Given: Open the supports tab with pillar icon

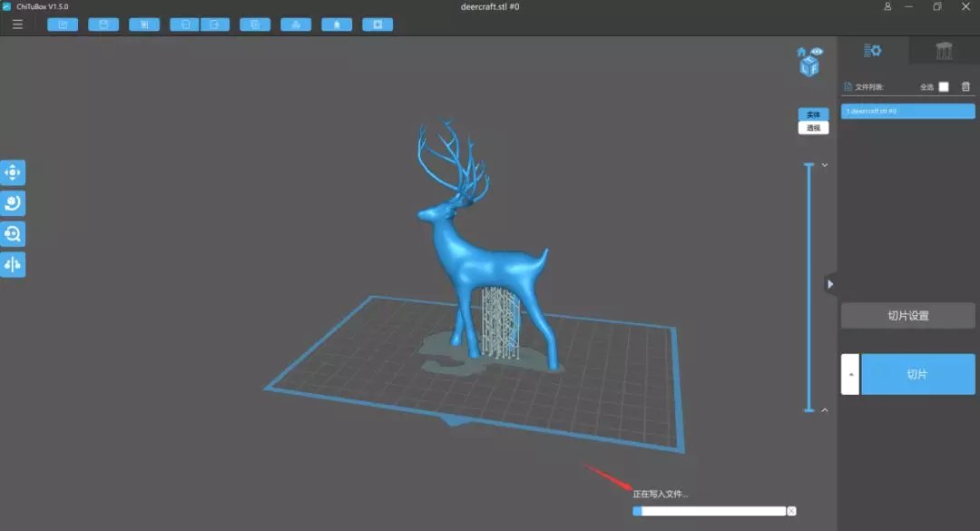Looking at the screenshot, I should pos(944,51).
